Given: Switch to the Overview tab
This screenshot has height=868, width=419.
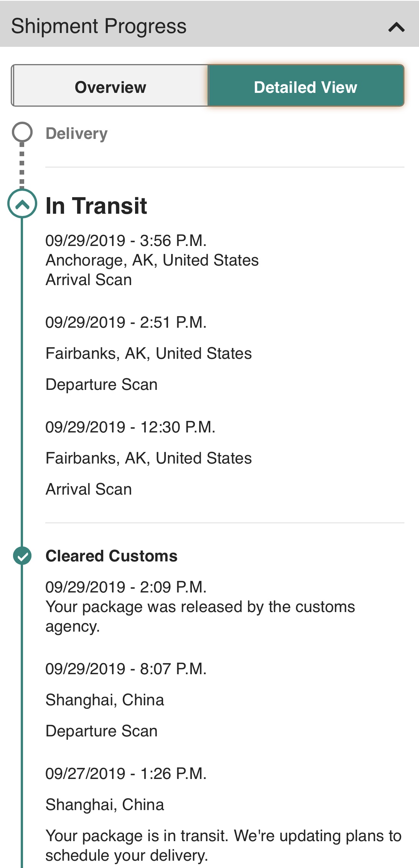Looking at the screenshot, I should point(110,87).
